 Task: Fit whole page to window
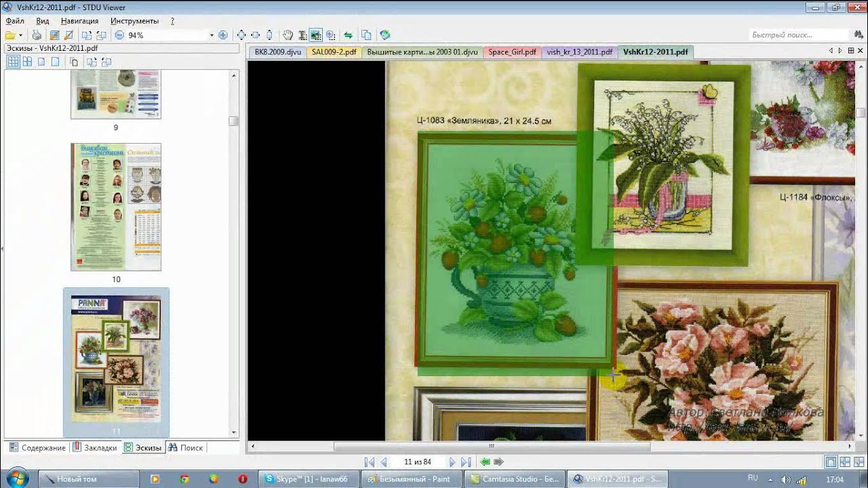pos(241,35)
